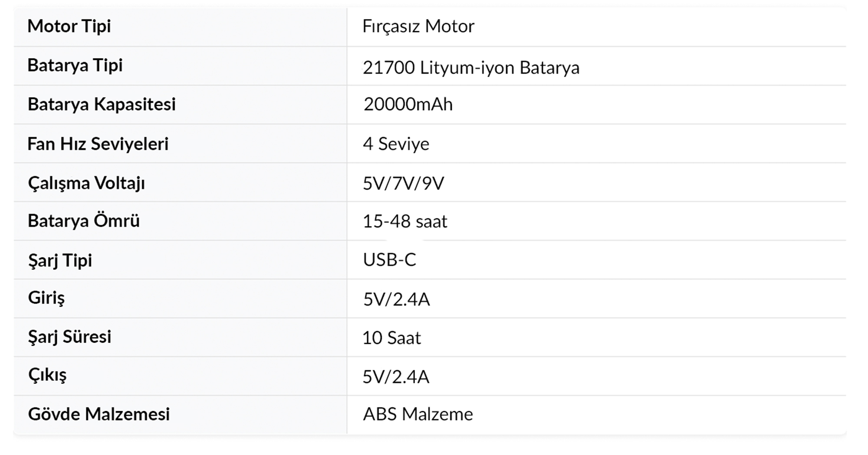Click the 'Batarya Ömrü' label
This screenshot has width=868, height=455.
coord(84,221)
